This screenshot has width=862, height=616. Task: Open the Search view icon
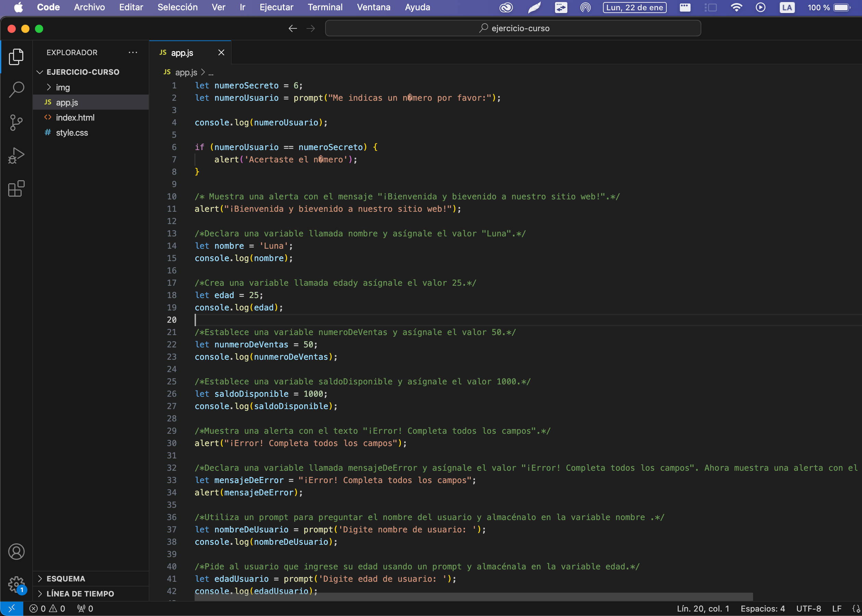click(x=16, y=90)
